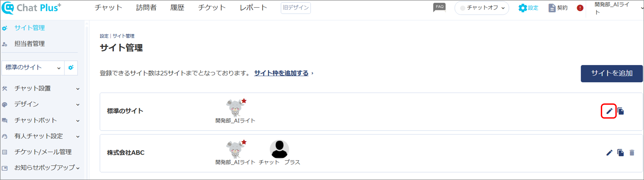Click the サイトを追加 button
644x180 pixels.
(612, 73)
